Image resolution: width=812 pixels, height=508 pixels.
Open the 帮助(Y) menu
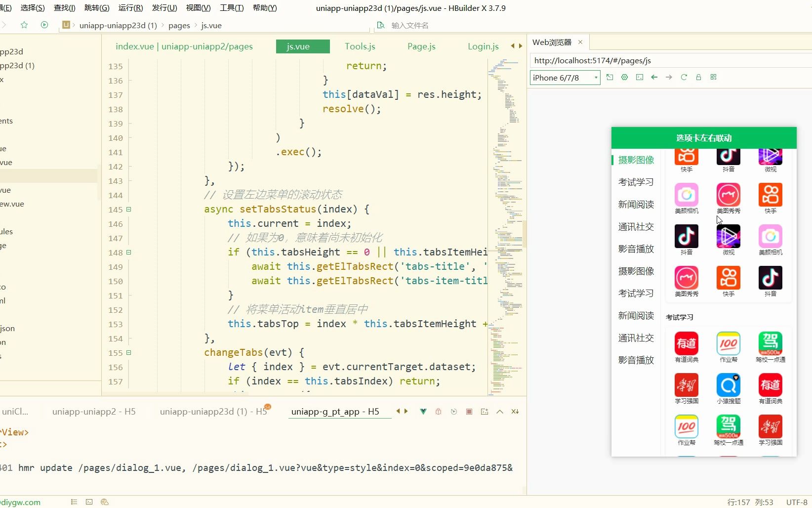[265, 8]
